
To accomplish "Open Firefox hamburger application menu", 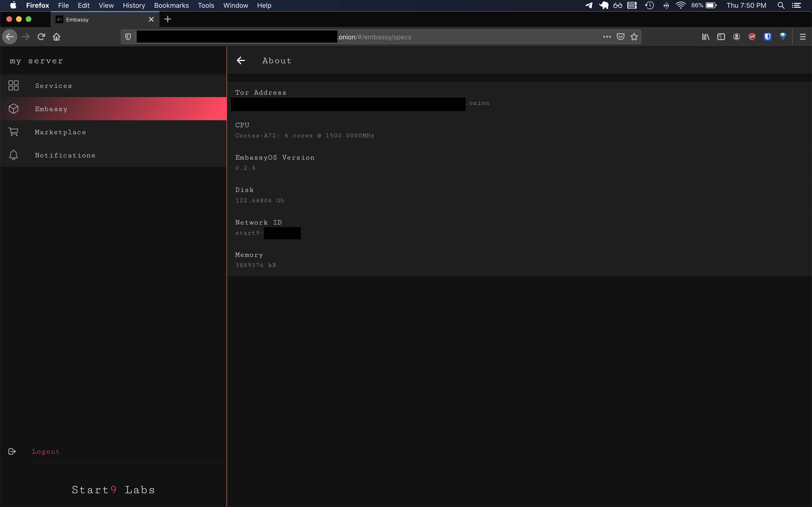I will (803, 37).
